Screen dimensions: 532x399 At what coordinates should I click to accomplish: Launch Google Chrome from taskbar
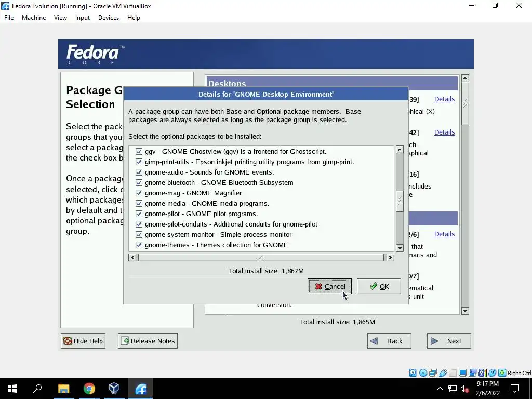tap(89, 389)
